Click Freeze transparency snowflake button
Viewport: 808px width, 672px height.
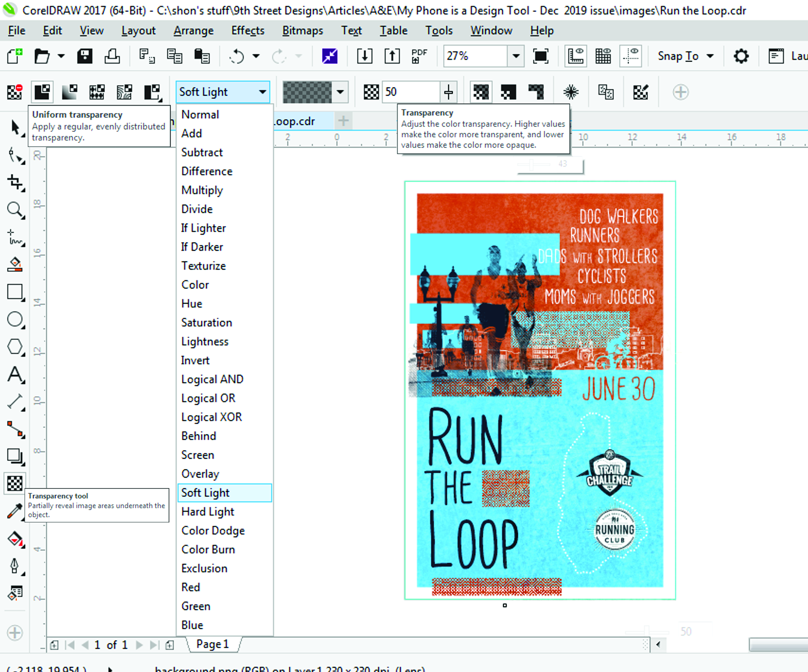pyautogui.click(x=571, y=92)
